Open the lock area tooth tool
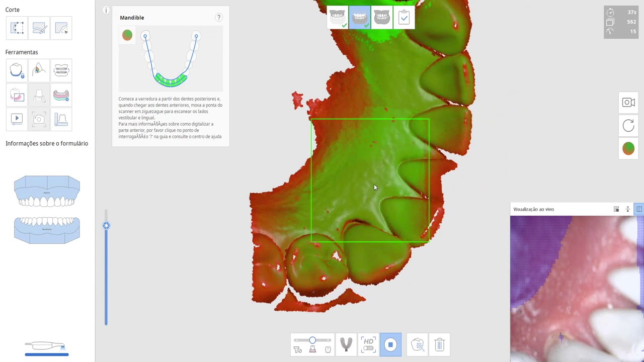The height and width of the screenshot is (362, 644). coord(17,70)
